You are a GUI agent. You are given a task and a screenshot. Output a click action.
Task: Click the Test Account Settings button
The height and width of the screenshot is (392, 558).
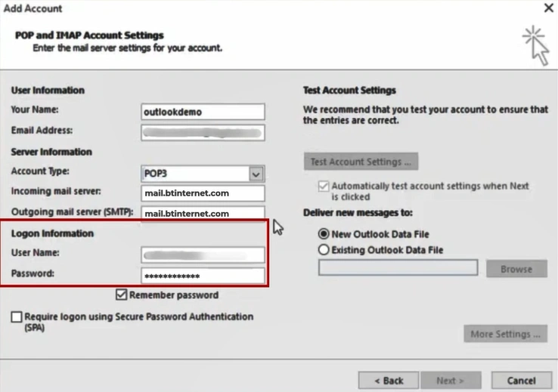(361, 162)
